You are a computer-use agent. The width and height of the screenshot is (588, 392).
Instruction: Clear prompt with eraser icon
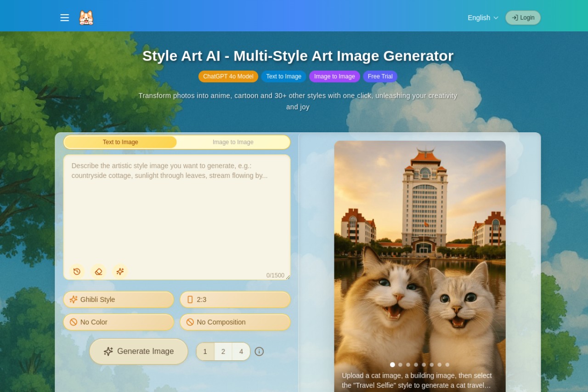(x=98, y=272)
